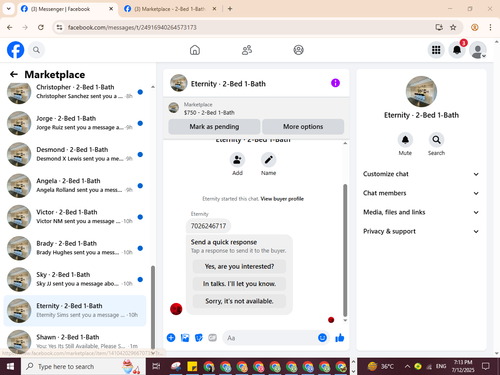The image size is (500, 375).
Task: Click Mark as pending button
Action: click(214, 127)
